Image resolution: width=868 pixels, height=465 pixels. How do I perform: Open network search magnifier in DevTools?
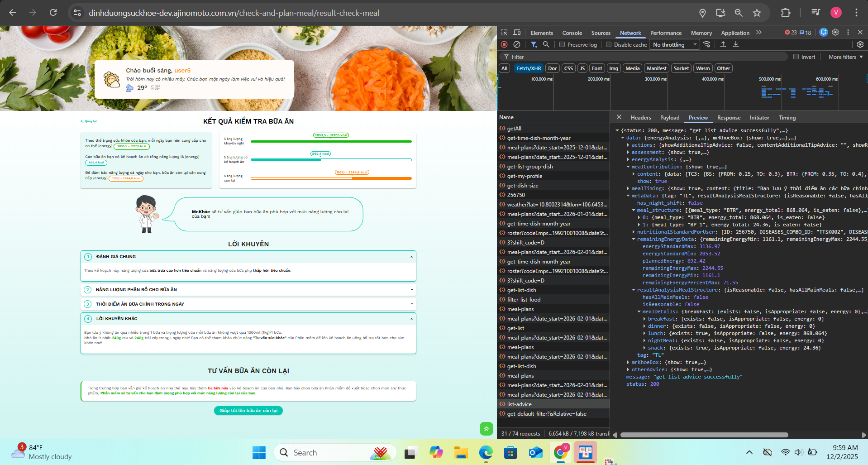tap(546, 44)
